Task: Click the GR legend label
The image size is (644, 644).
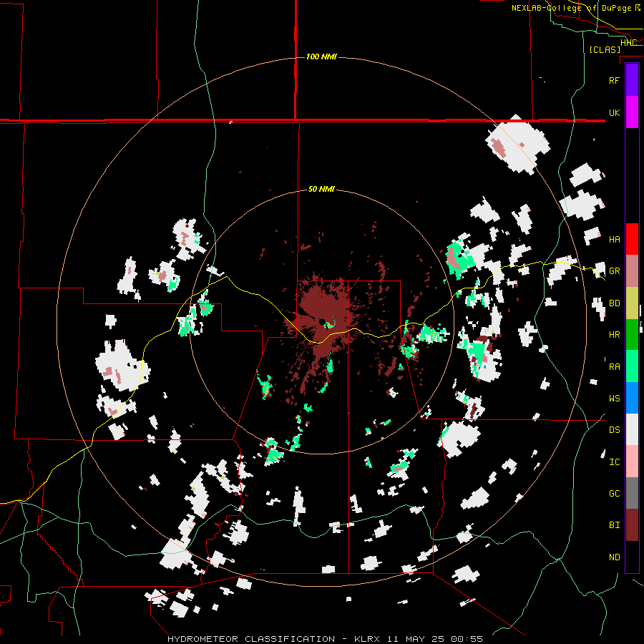Action: point(614,271)
